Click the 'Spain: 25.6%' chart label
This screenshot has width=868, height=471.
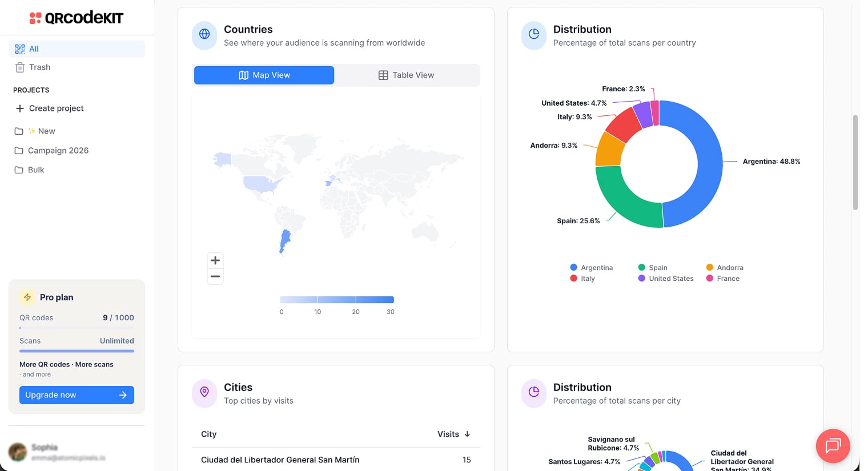[x=578, y=221]
